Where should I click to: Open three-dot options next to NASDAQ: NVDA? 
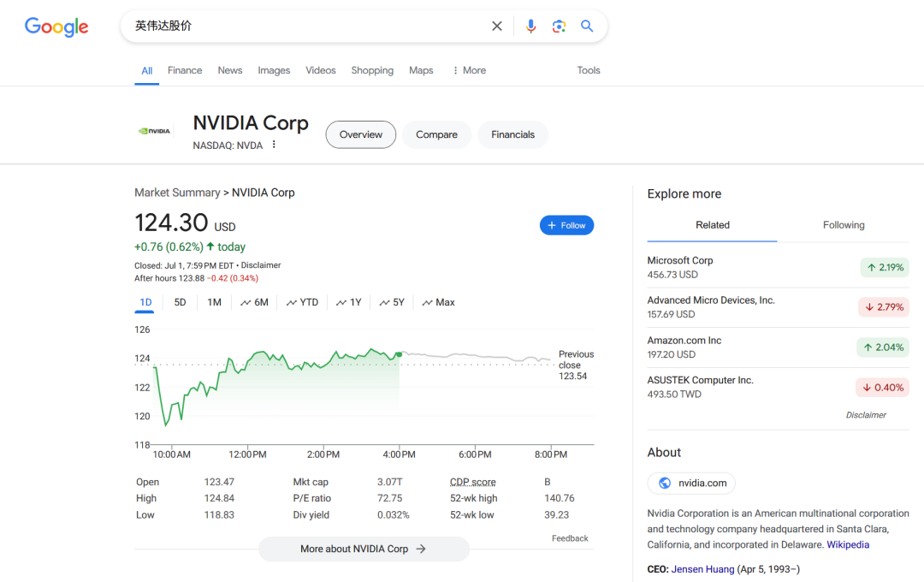click(x=274, y=145)
